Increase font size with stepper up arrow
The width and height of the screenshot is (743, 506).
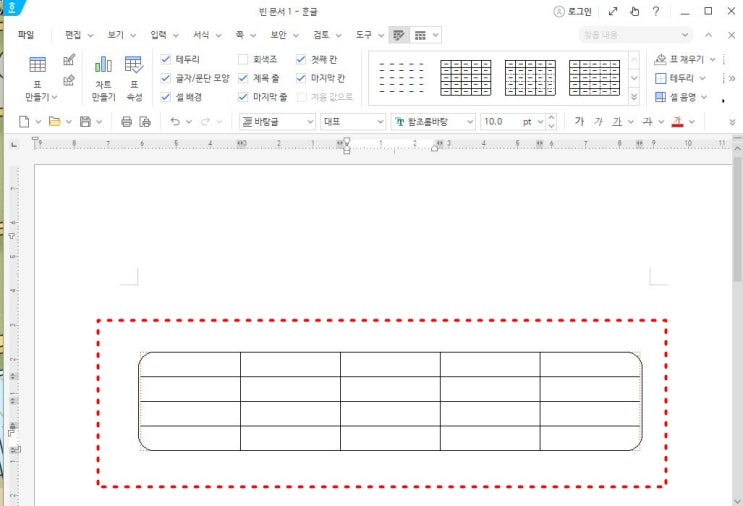tap(551, 117)
